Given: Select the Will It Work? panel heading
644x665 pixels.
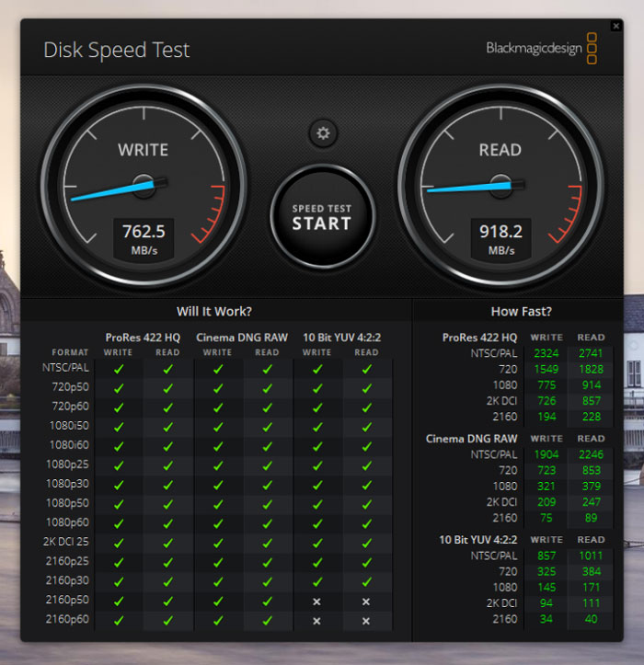Looking at the screenshot, I should pyautogui.click(x=214, y=312).
